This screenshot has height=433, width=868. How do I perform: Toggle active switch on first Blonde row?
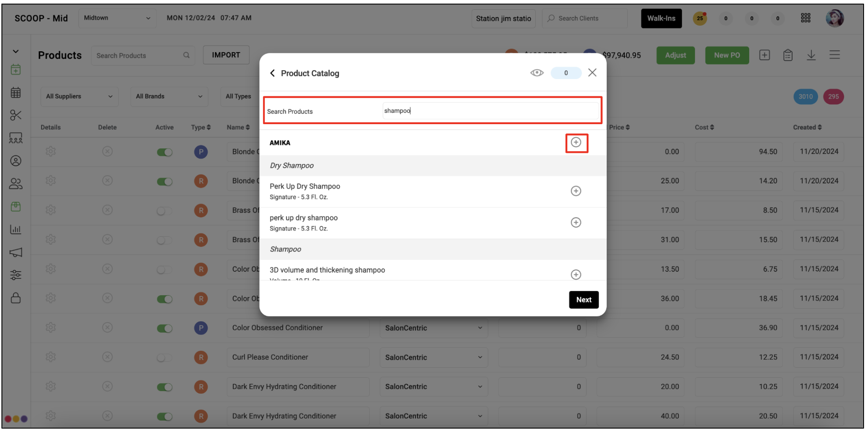164,152
